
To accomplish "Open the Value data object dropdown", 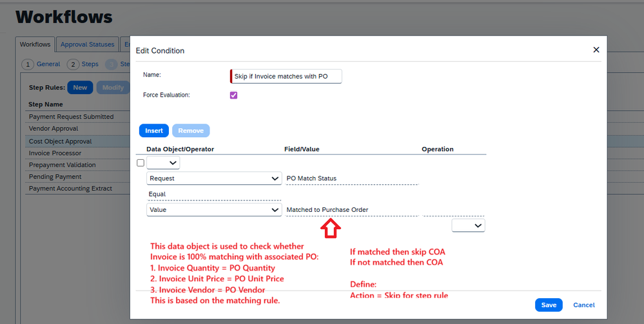I will click(x=214, y=209).
